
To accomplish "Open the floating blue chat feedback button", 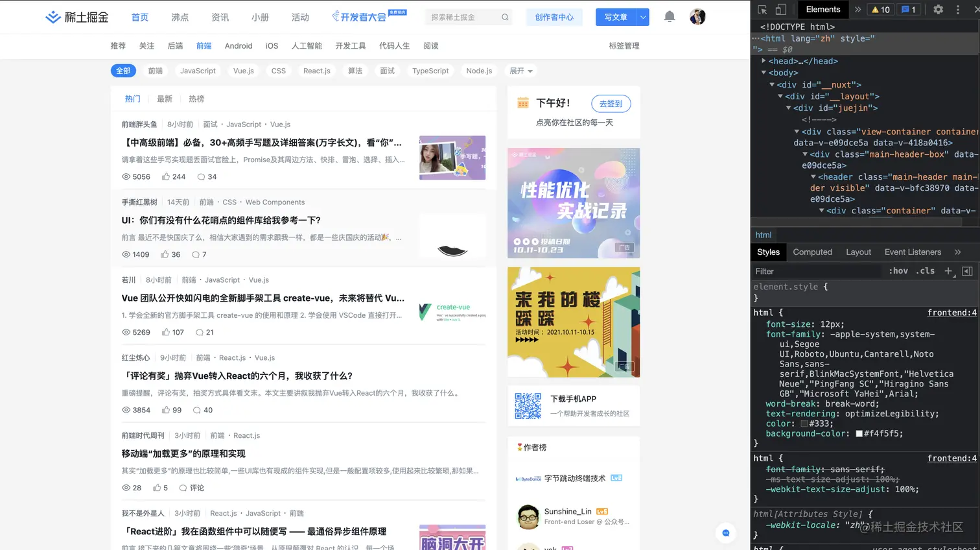I will click(x=726, y=533).
